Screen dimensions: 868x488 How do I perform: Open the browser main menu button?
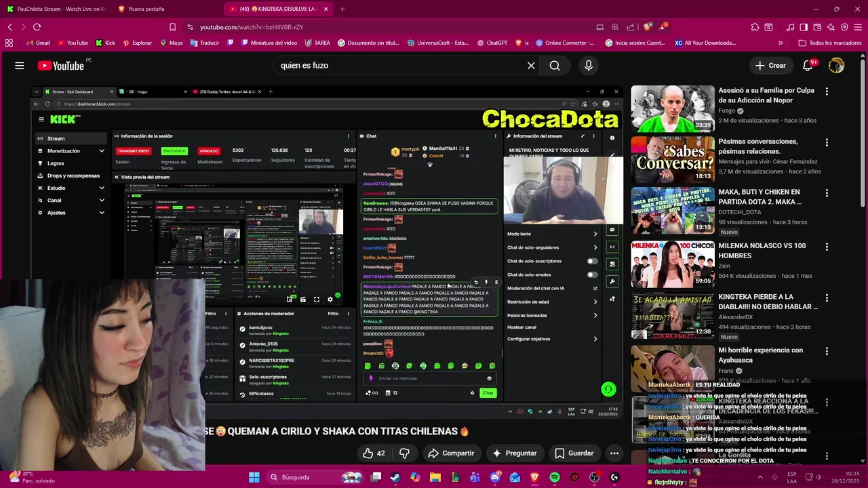[x=858, y=27]
